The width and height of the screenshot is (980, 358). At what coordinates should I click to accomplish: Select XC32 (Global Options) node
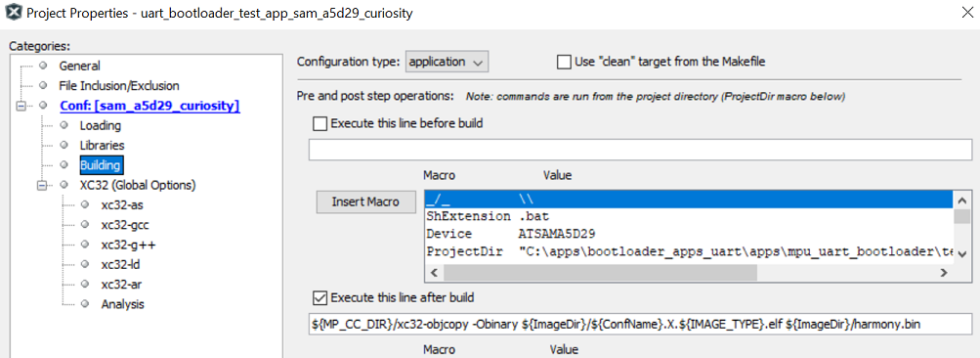(x=138, y=185)
